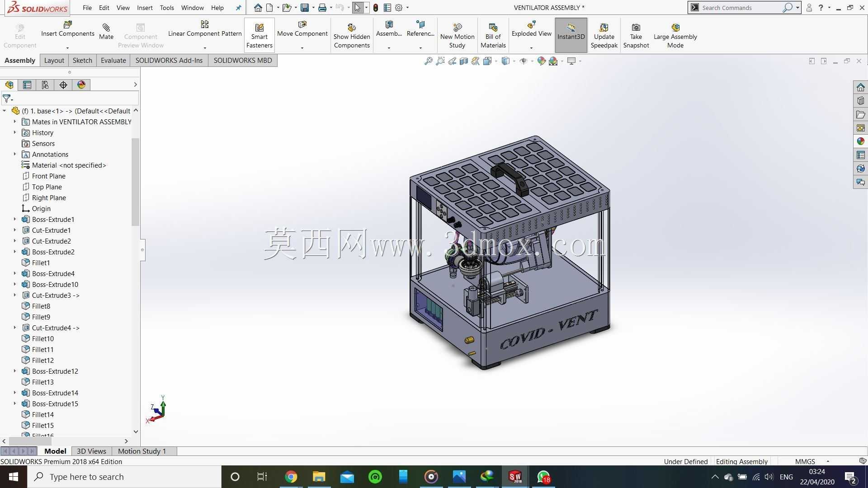Image resolution: width=868 pixels, height=488 pixels.
Task: Launch Smart Fasteners
Action: (259, 36)
